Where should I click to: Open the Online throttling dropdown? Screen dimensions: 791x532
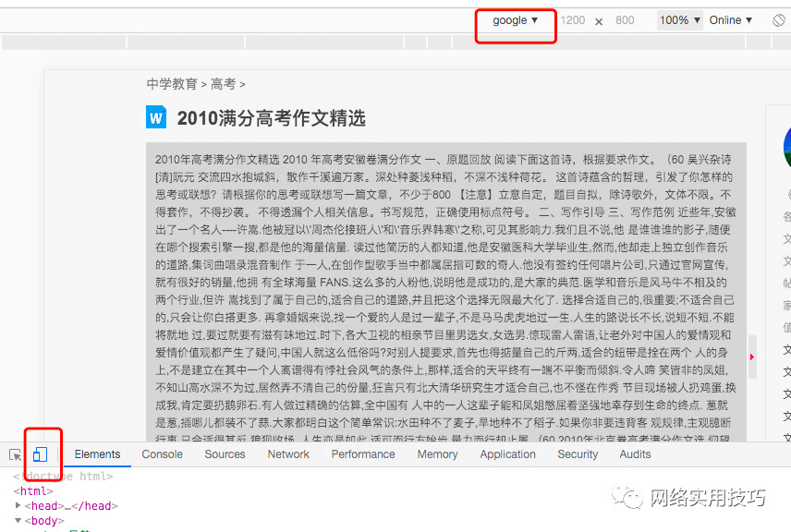pos(730,20)
